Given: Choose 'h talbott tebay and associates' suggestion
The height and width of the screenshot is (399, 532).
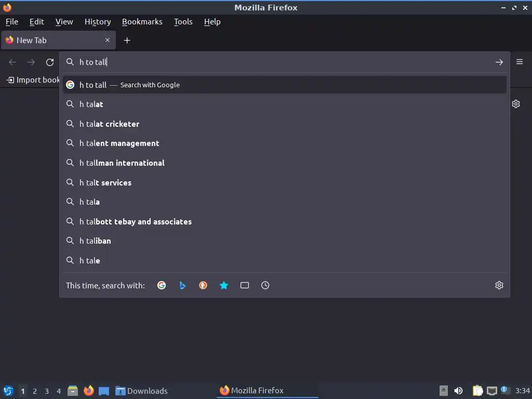Looking at the screenshot, I should click(x=285, y=221).
